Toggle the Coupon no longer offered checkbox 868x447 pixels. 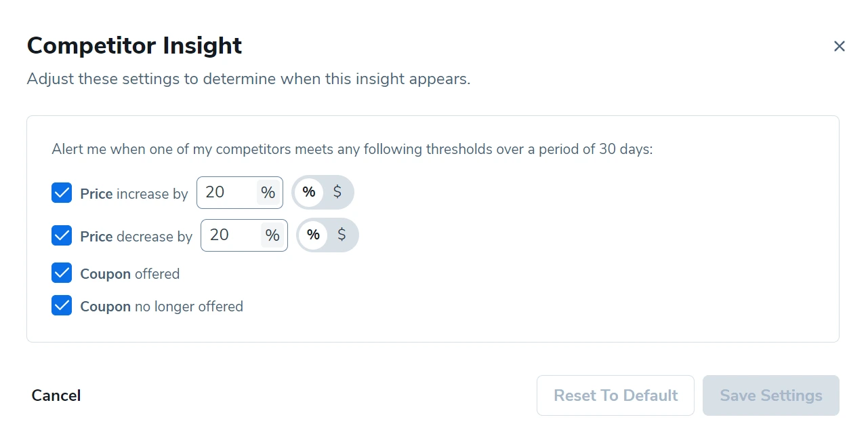pyautogui.click(x=62, y=306)
